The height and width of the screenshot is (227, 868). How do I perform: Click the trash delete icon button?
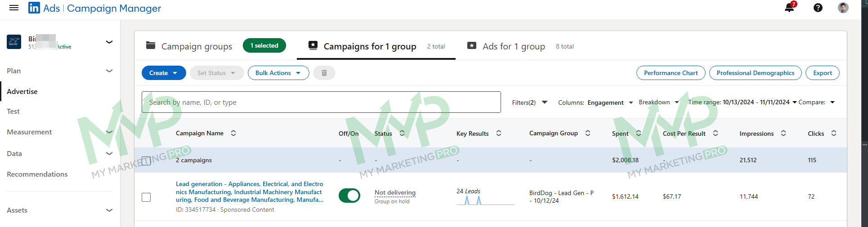point(324,73)
